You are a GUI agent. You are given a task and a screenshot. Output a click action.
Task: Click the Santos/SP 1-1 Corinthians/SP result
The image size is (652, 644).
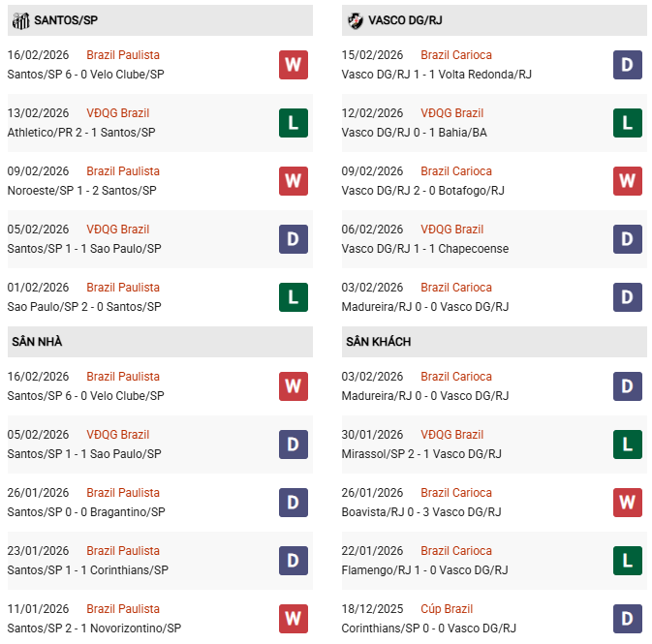87,570
